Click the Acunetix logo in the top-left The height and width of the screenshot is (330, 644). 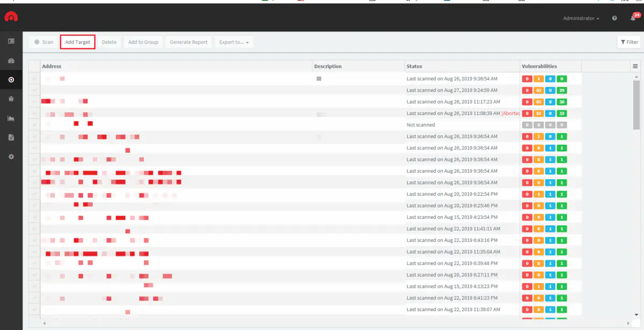[x=11, y=17]
